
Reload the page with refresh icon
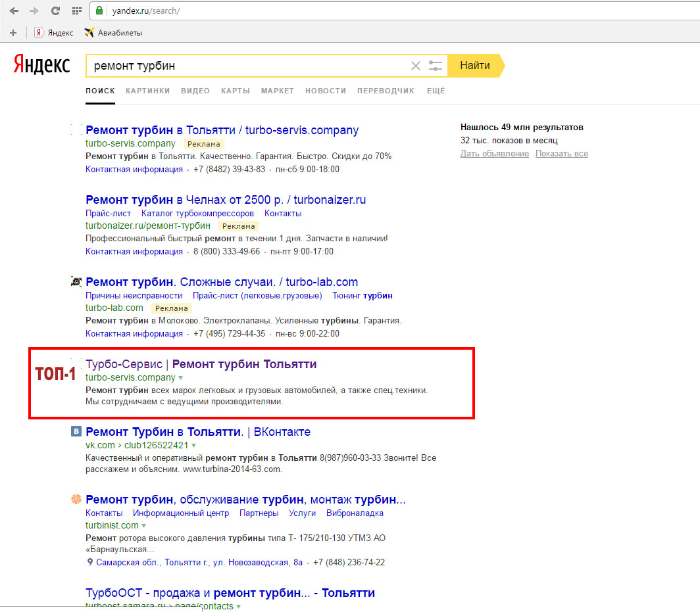[x=55, y=11]
